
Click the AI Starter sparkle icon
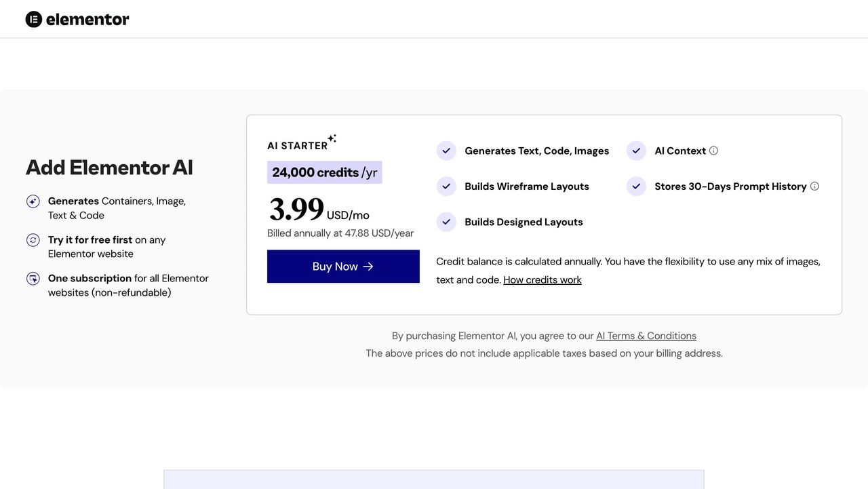pos(332,138)
